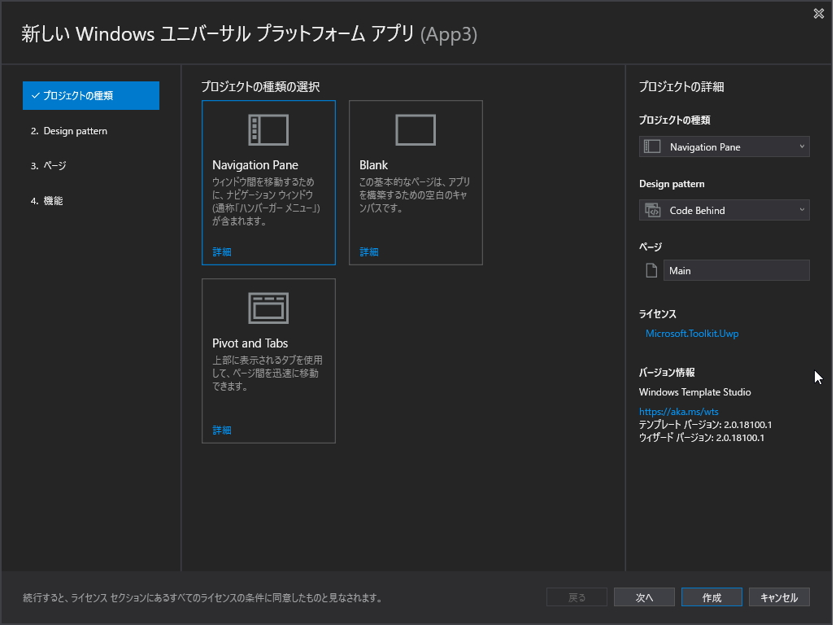Go to step 2. Design pattern

[69, 131]
